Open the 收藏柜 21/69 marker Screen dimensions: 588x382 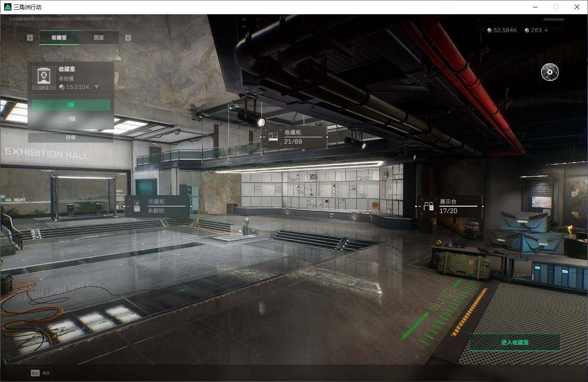coord(294,137)
